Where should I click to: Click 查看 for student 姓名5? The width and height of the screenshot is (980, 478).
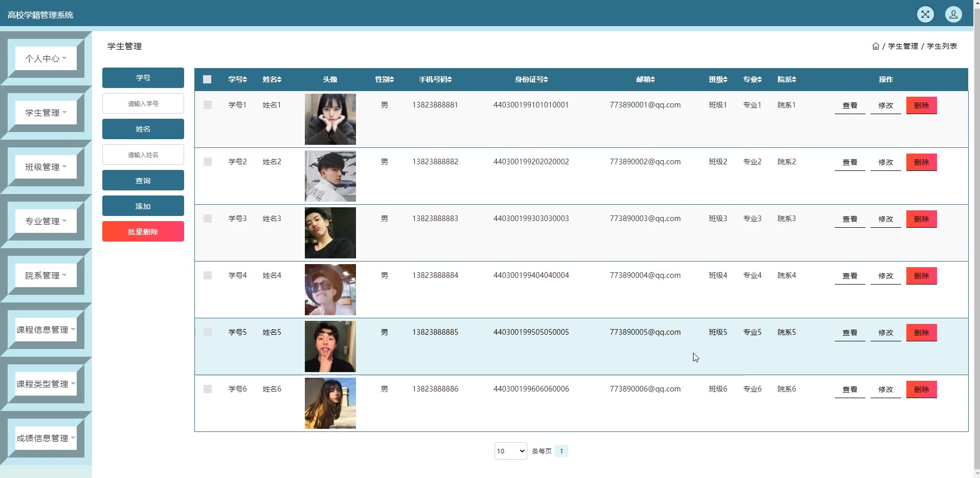coord(850,333)
